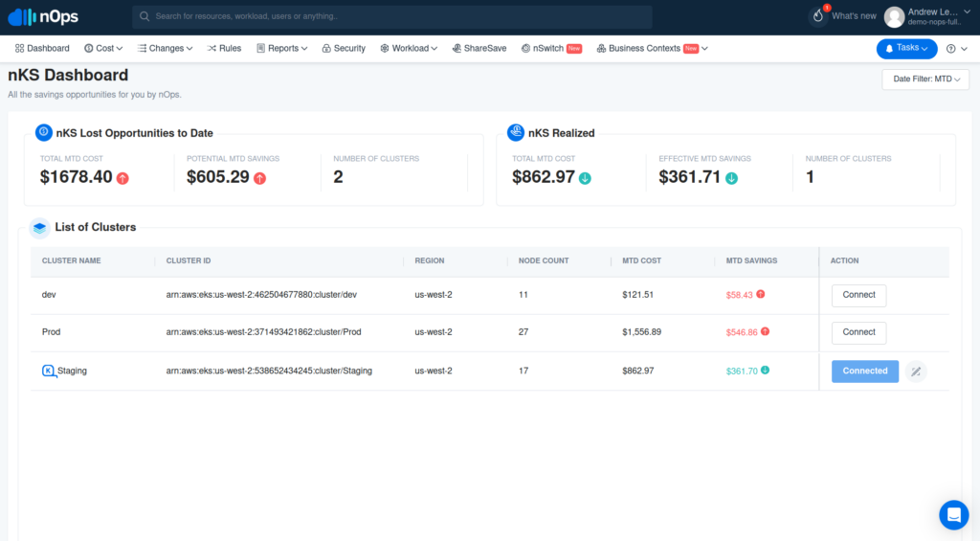Click the $121.51 MTD cost value
980x541 pixels.
637,295
